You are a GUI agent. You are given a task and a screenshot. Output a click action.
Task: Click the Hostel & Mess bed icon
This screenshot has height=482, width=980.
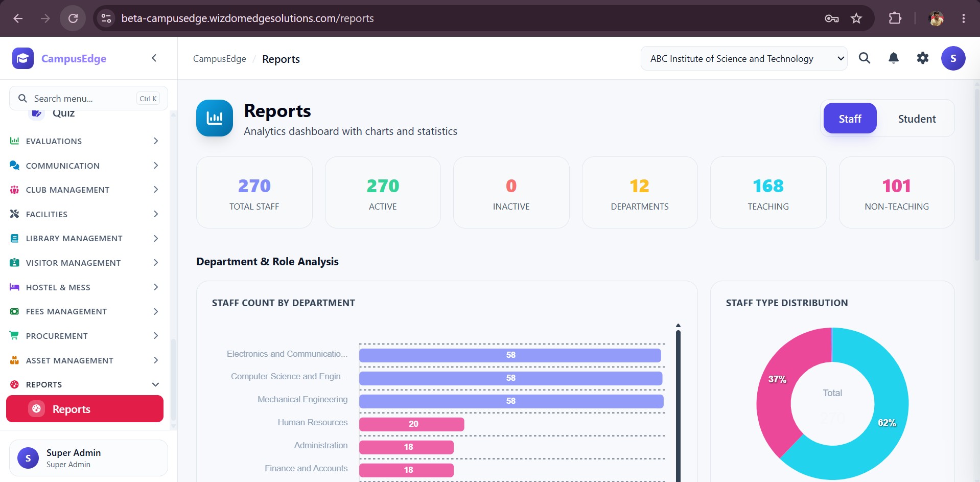point(14,287)
